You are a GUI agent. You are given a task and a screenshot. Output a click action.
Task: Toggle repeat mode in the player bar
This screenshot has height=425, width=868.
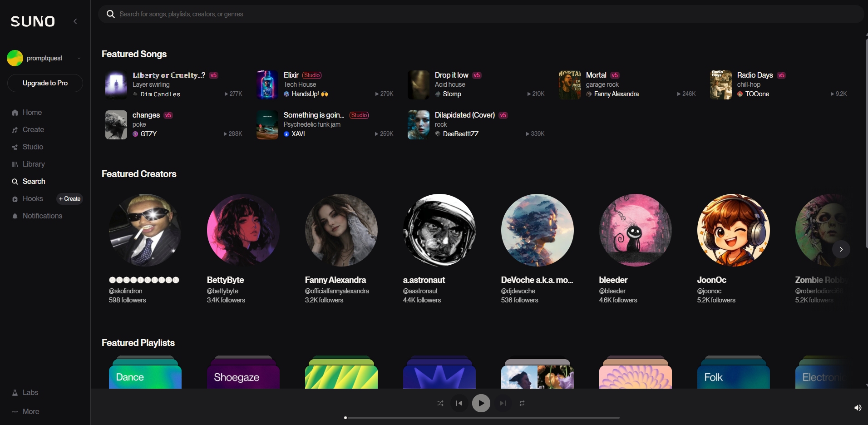click(x=522, y=403)
